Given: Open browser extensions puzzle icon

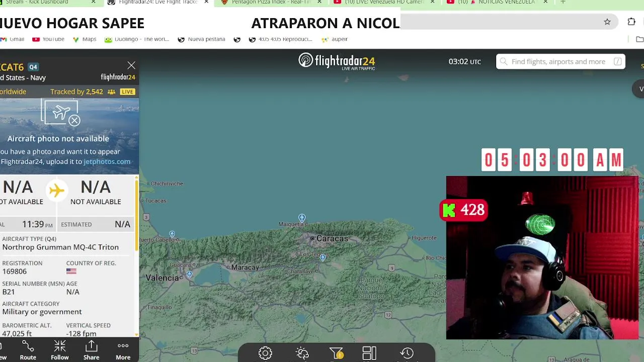Looking at the screenshot, I should click(x=631, y=22).
